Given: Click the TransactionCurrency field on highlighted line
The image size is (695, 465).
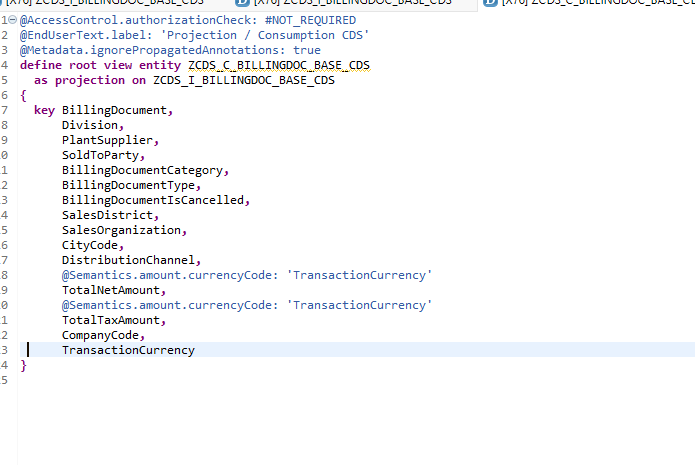Looking at the screenshot, I should [x=129, y=350].
